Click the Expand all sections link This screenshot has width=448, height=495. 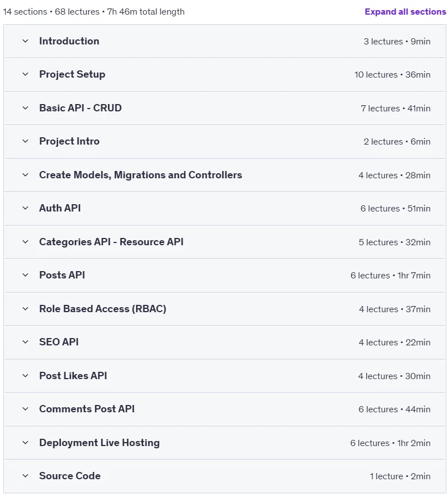[x=405, y=12]
